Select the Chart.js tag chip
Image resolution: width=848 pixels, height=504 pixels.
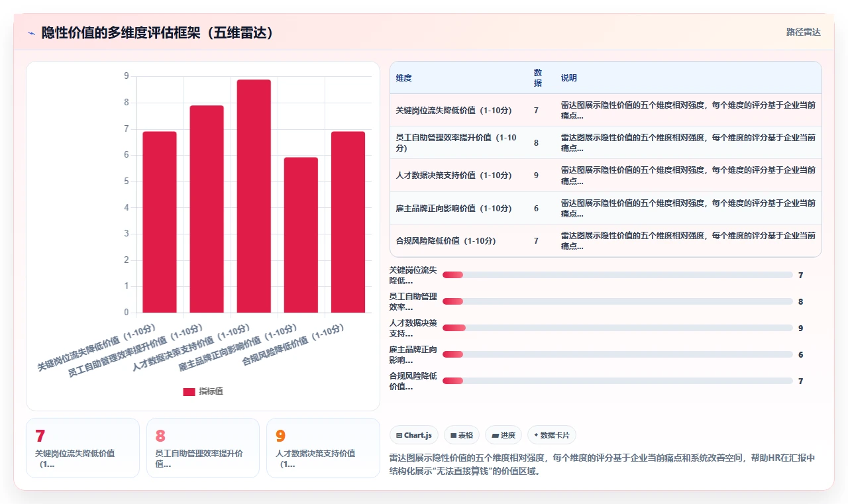coord(413,435)
